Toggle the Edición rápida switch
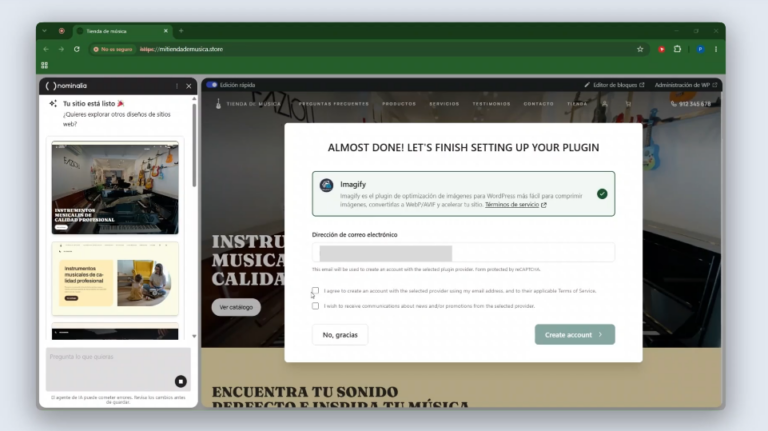Image resolution: width=768 pixels, height=431 pixels. (212, 85)
